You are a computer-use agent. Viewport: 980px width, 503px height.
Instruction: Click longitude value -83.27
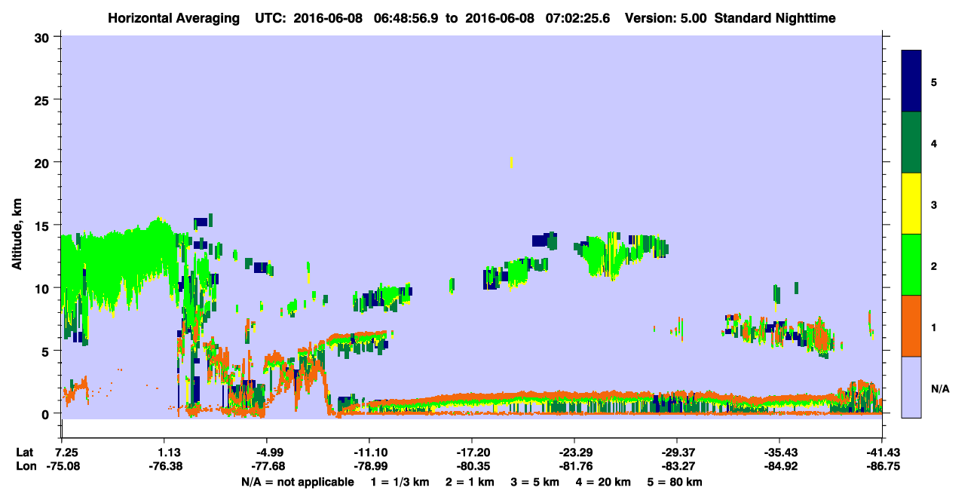pyautogui.click(x=677, y=466)
